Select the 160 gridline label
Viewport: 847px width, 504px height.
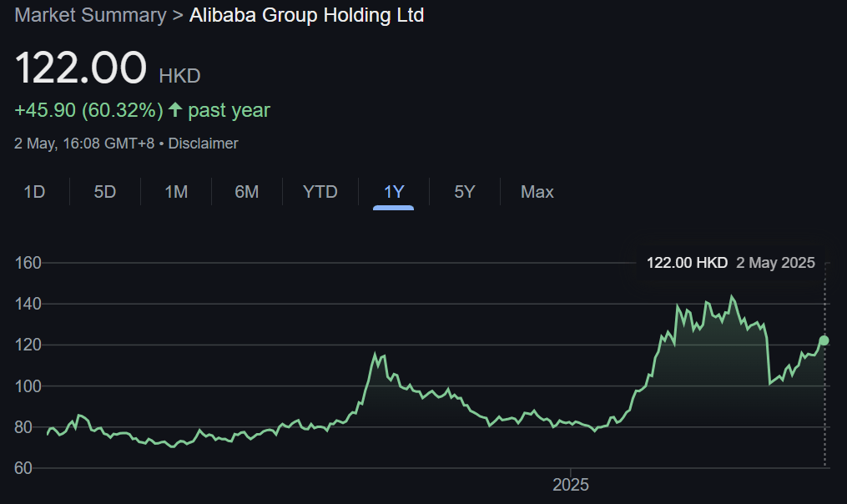coord(27,263)
